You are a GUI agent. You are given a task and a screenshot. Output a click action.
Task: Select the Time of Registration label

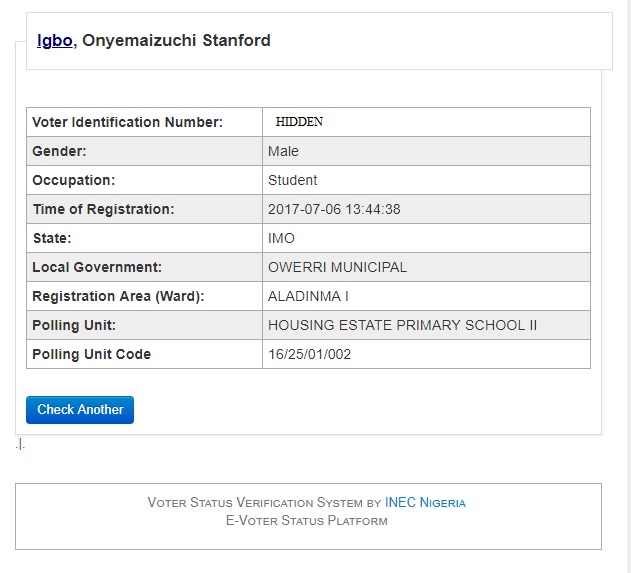103,209
